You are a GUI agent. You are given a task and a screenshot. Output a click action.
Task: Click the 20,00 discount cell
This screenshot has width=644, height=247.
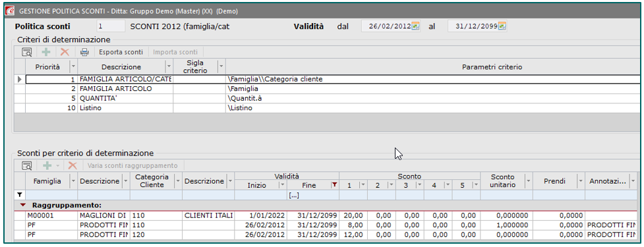tap(353, 215)
